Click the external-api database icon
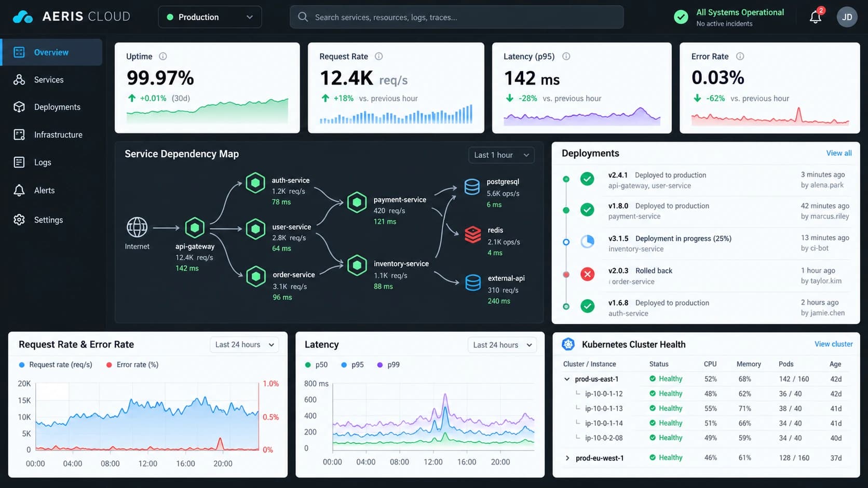The width and height of the screenshot is (868, 488). tap(473, 283)
